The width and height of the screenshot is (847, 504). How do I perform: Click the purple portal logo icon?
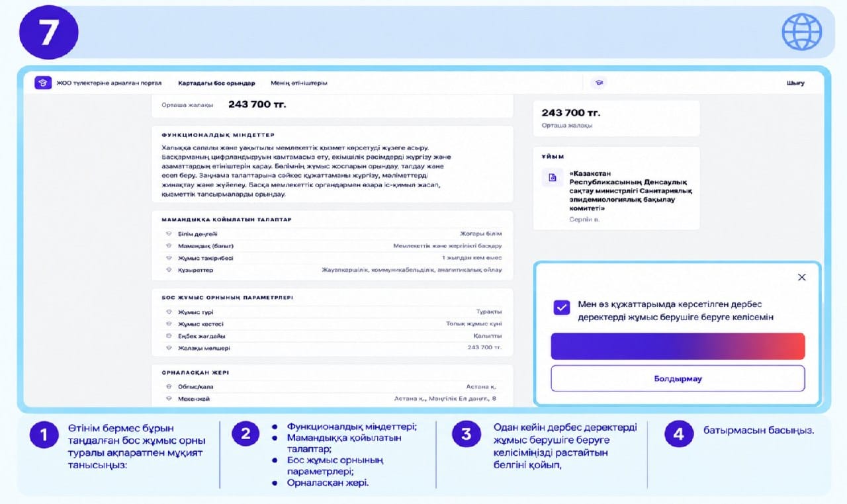click(43, 83)
